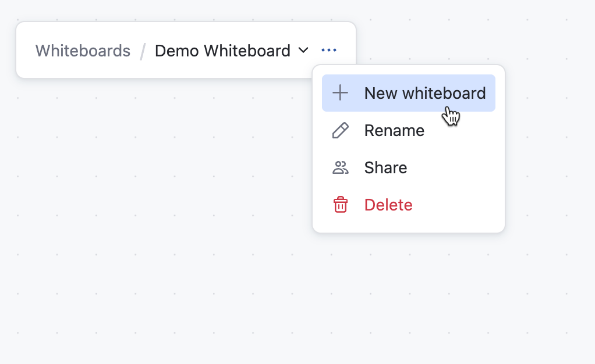Click the red trash icon beside Delete

coord(340,205)
